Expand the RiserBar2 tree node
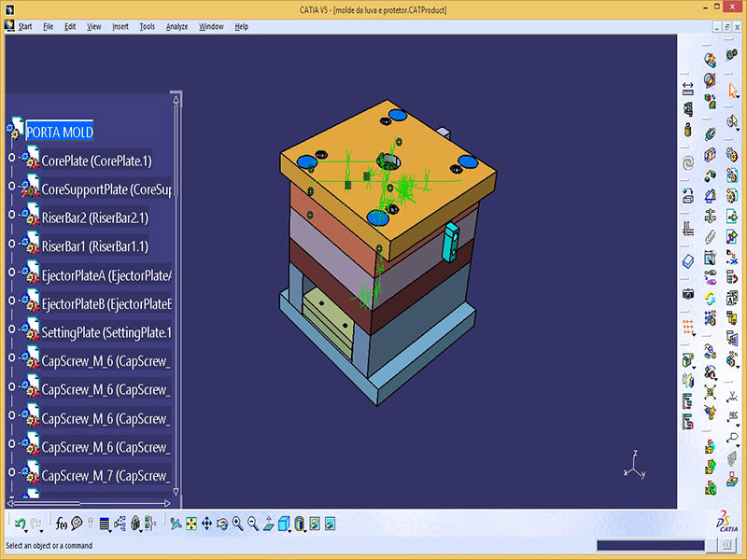The image size is (747, 560). point(11,217)
